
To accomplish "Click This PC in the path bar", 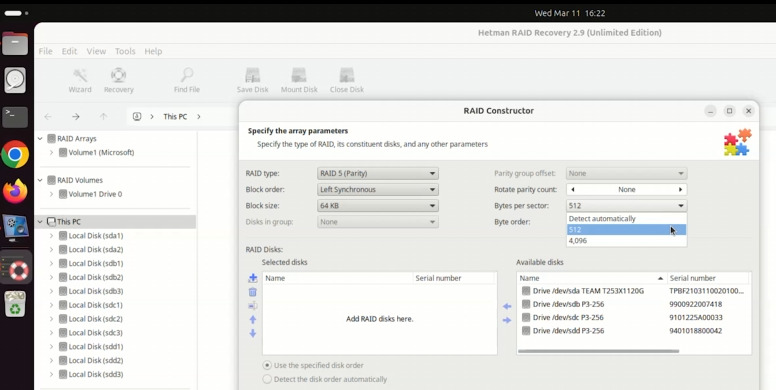I will pos(175,117).
